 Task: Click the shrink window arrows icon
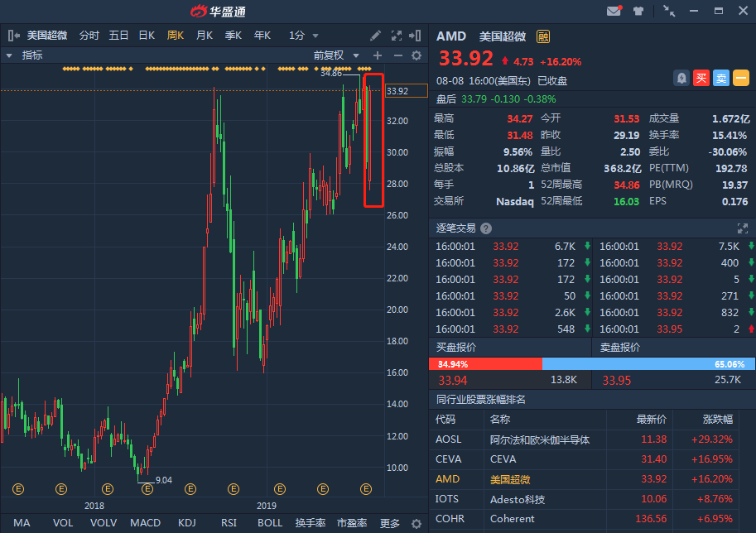(x=669, y=11)
